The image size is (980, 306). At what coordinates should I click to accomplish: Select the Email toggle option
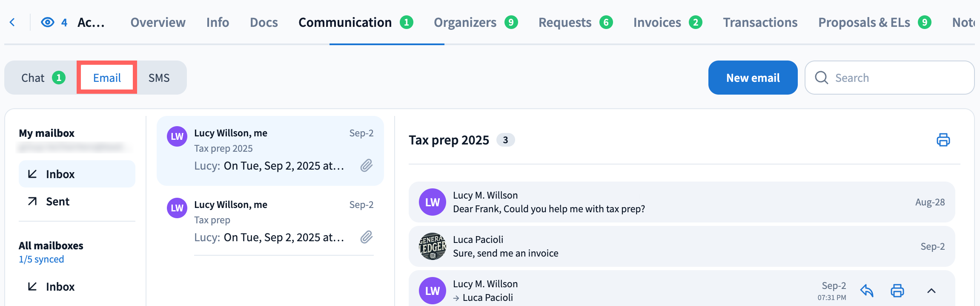click(107, 78)
